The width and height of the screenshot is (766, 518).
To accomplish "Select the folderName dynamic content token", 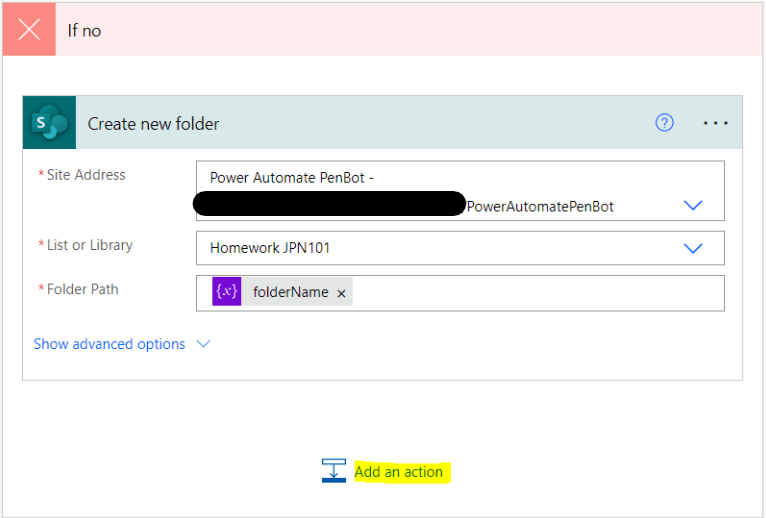I will pos(290,293).
